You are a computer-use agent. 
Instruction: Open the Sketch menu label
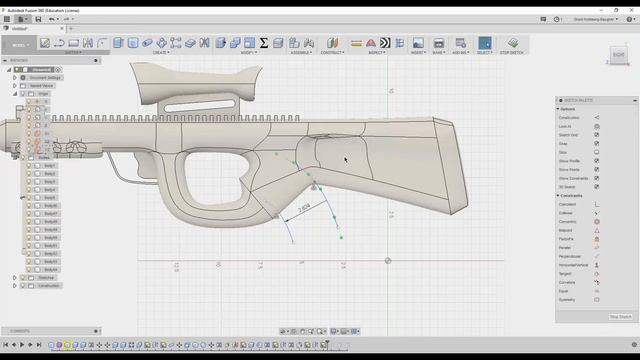click(x=73, y=53)
